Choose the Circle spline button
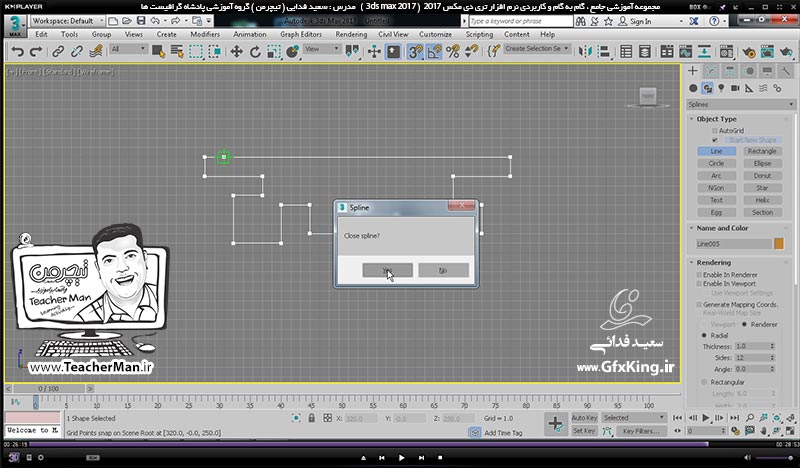This screenshot has height=468, width=800. [x=716, y=163]
